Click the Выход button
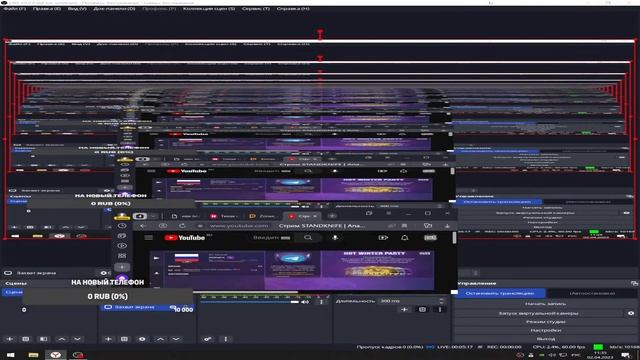The width and height of the screenshot is (640, 360). (x=545, y=339)
